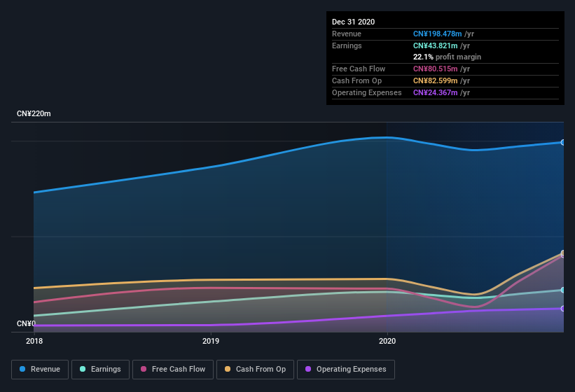
Task: Select the 2018 x-axis label
Action: pyautogui.click(x=34, y=341)
